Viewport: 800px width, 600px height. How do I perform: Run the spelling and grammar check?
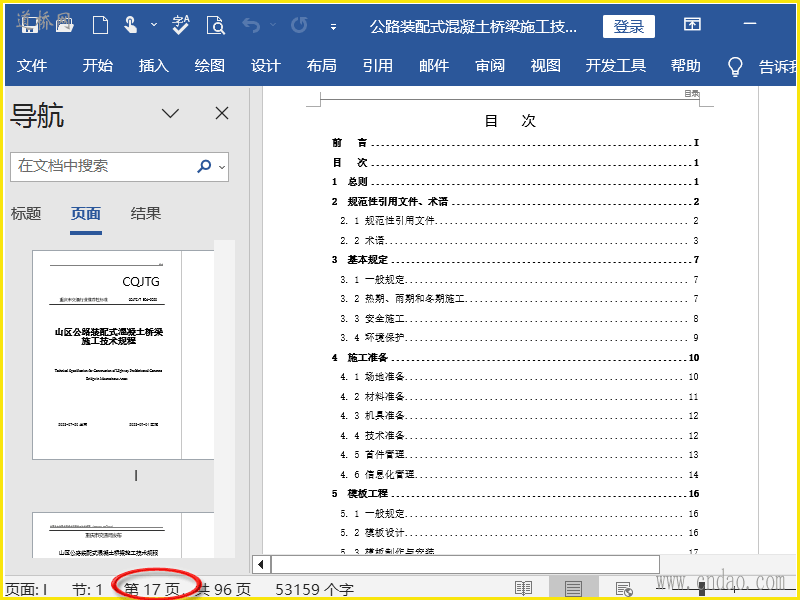pyautogui.click(x=181, y=24)
